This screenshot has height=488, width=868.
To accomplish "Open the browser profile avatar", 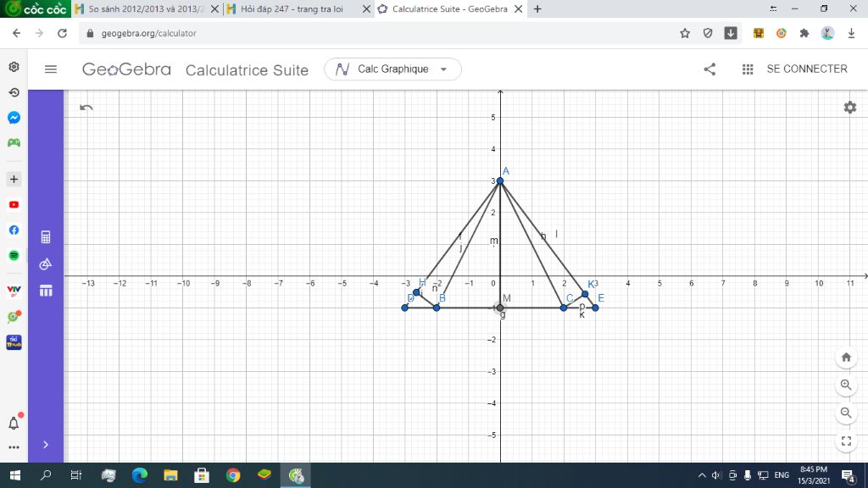I will [x=827, y=33].
